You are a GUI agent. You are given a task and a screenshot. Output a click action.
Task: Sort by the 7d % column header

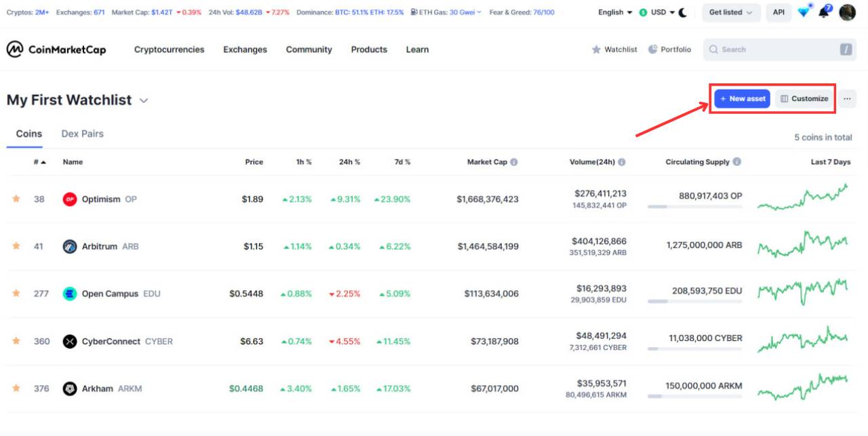tap(402, 162)
